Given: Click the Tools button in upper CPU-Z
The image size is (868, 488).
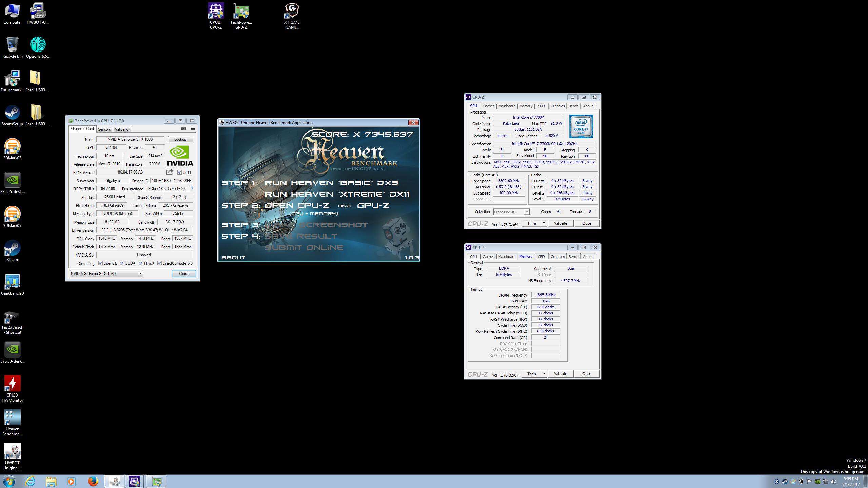Looking at the screenshot, I should tap(531, 223).
